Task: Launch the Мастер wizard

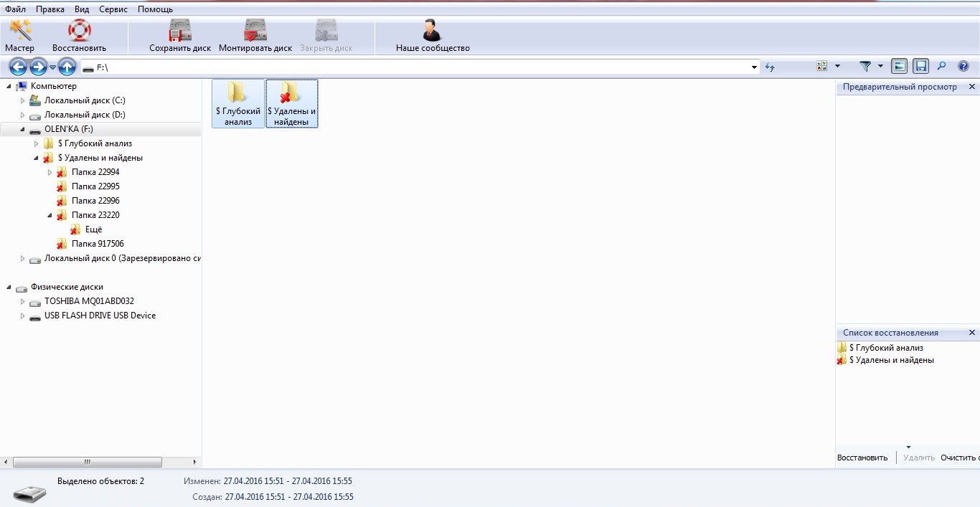Action: [20, 36]
